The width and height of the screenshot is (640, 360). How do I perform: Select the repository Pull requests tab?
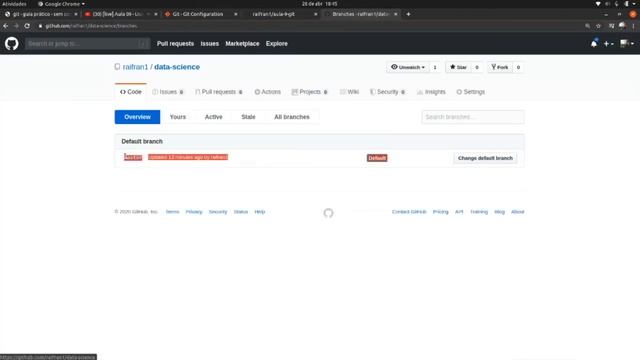(x=219, y=92)
